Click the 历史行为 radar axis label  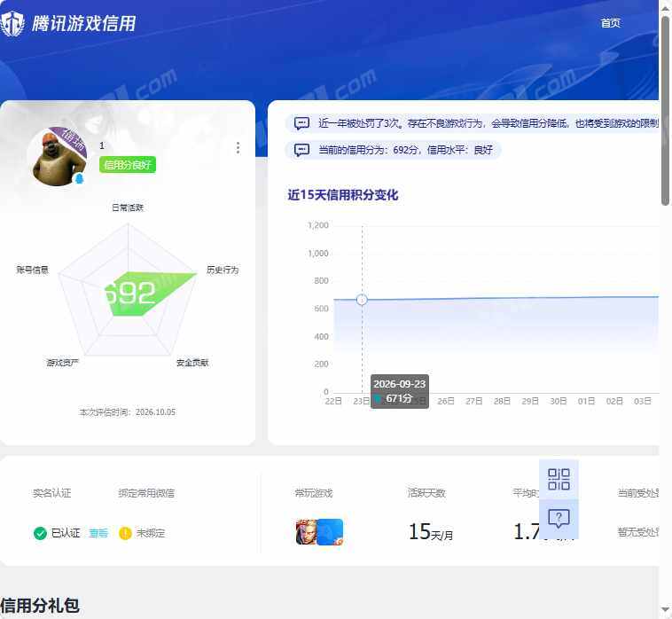(223, 270)
